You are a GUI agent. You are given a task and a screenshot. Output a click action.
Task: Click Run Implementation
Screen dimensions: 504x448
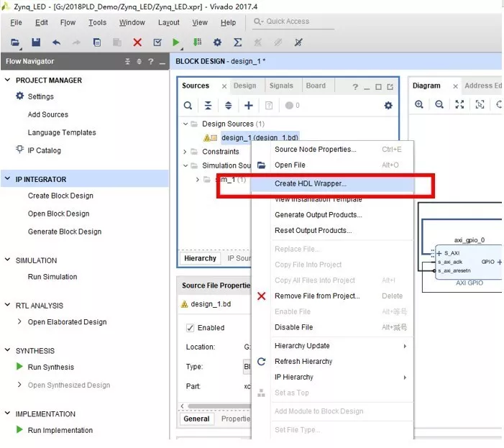point(60,430)
